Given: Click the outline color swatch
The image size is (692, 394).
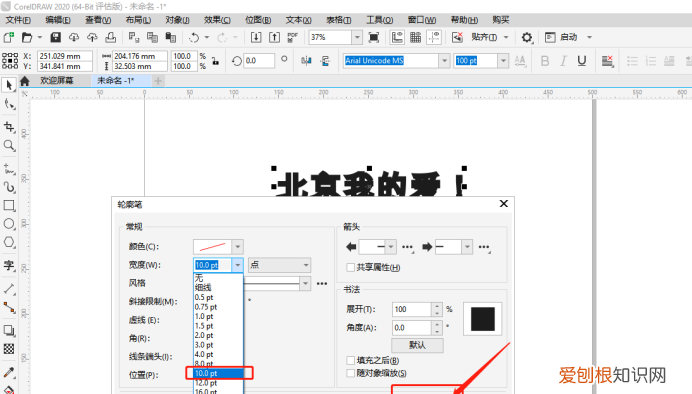Looking at the screenshot, I should point(212,247).
